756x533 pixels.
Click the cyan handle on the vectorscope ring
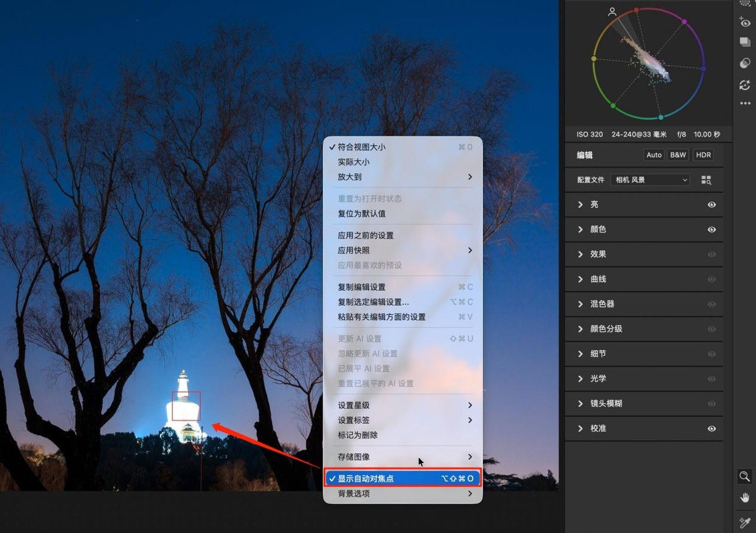(x=660, y=117)
